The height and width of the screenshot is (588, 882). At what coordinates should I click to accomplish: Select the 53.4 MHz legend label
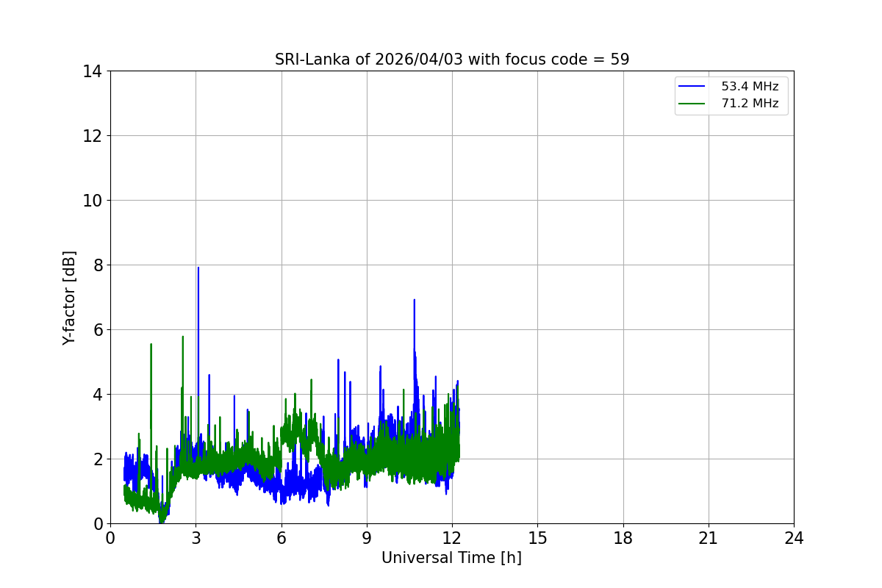tap(750, 87)
